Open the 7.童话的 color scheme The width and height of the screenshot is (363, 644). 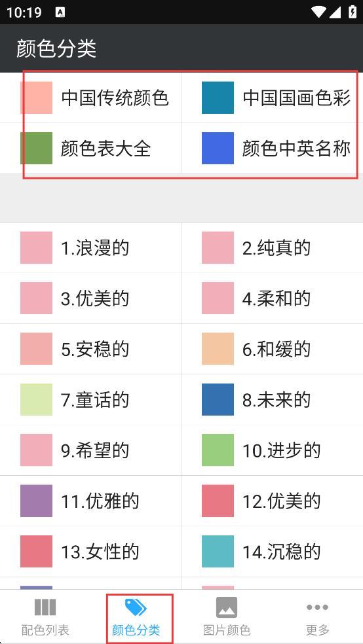[90, 400]
